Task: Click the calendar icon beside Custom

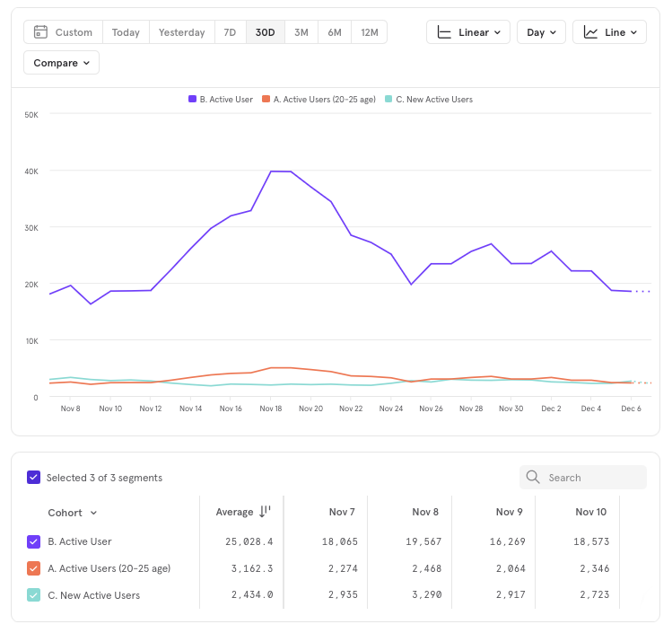Action: pyautogui.click(x=40, y=32)
